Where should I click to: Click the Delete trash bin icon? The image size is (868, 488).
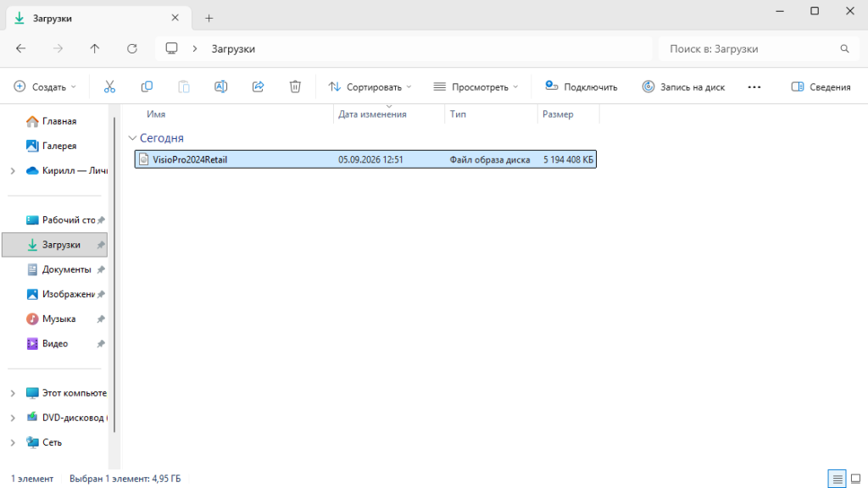(x=295, y=87)
